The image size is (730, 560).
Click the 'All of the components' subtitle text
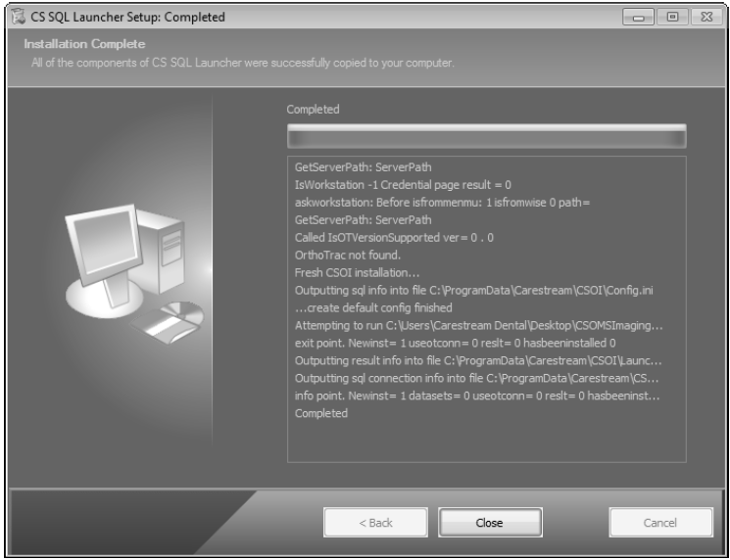pos(243,63)
